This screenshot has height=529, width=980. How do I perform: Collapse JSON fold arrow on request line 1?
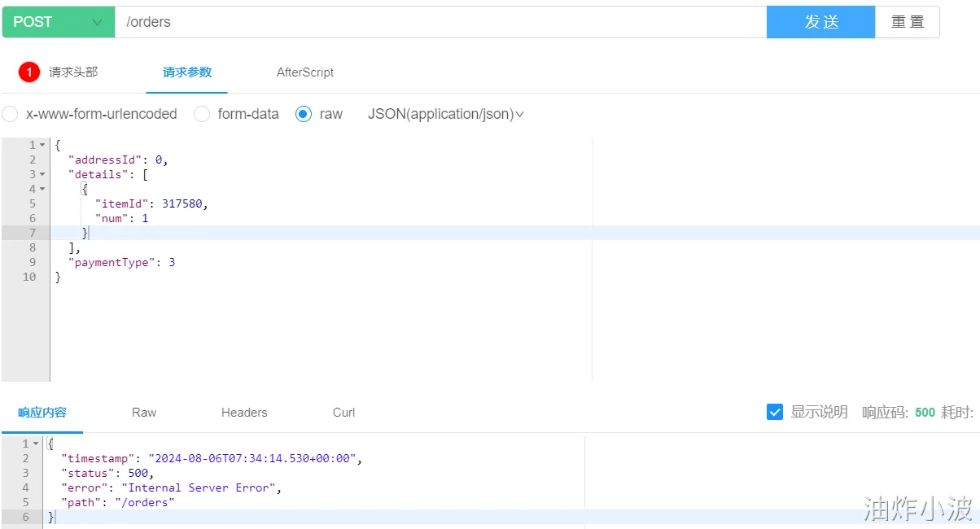pyautogui.click(x=42, y=145)
